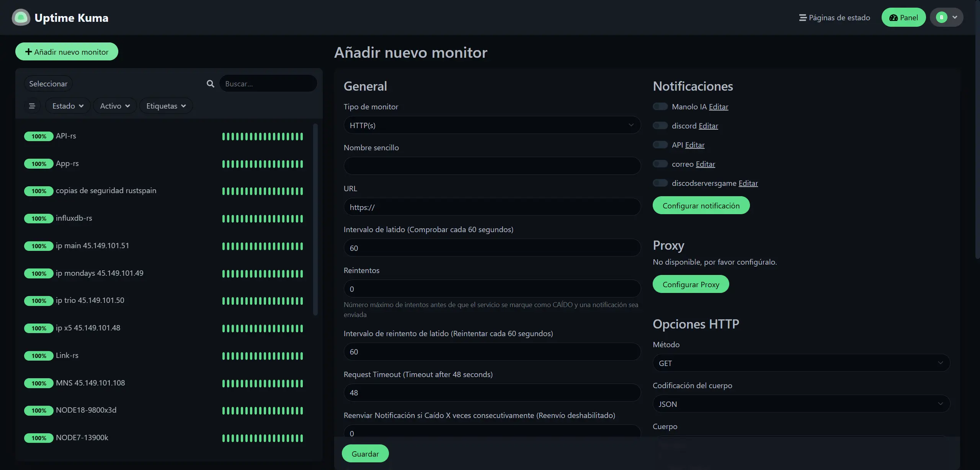Open the Método GET dropdown
This screenshot has height=470, width=980.
(x=801, y=363)
